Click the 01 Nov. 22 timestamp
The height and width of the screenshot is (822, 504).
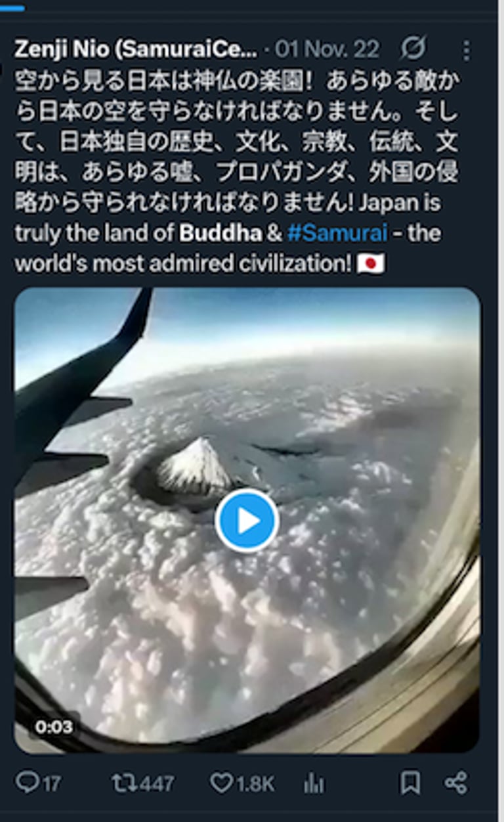coord(327,49)
